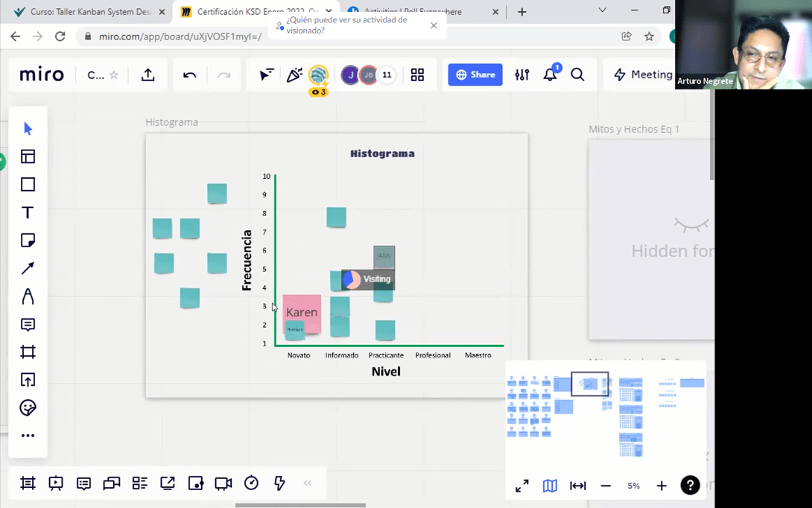
Task: Open the Comment tool
Action: coord(28,325)
